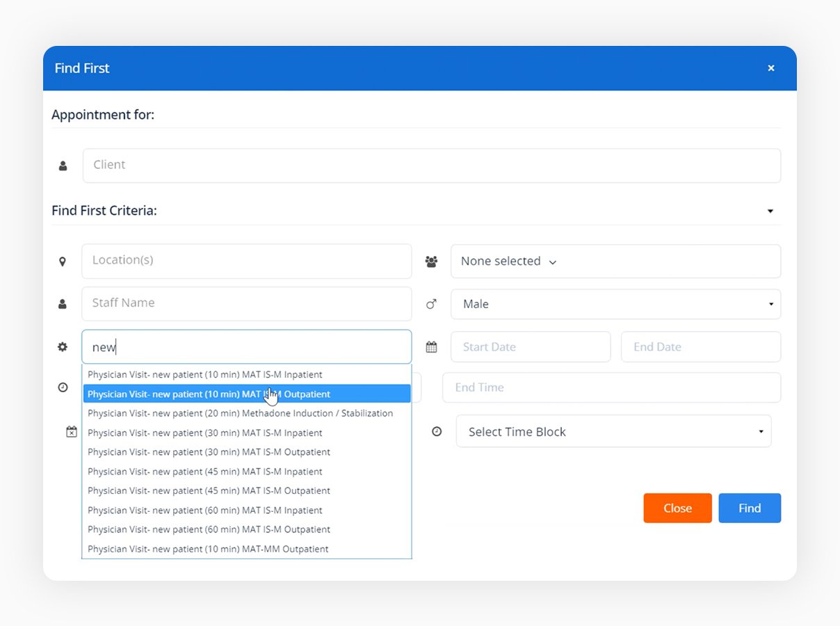Click the person icon beside Client field
This screenshot has height=626, width=840.
[x=63, y=166]
